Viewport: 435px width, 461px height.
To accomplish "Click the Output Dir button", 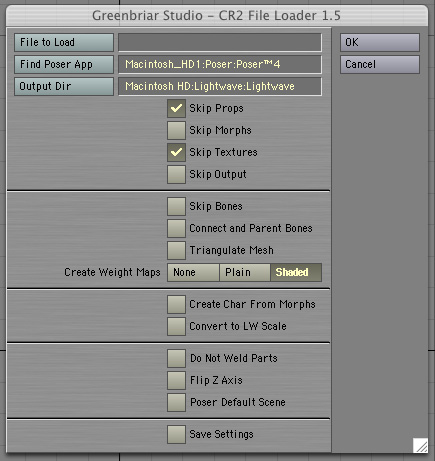I will [64, 86].
